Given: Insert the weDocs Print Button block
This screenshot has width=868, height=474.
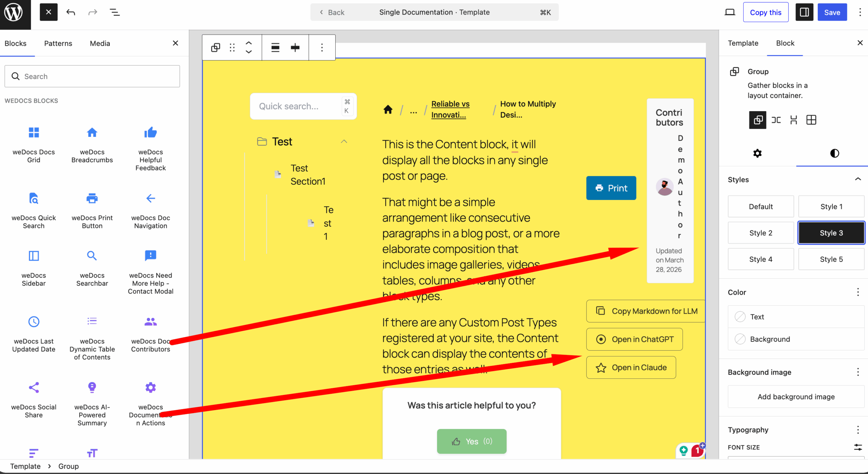Looking at the screenshot, I should tap(92, 211).
